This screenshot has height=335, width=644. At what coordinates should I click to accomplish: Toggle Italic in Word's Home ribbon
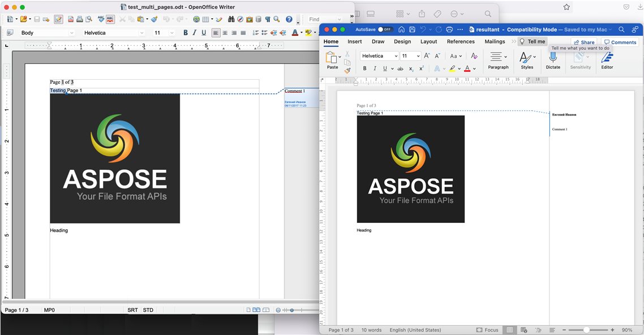375,68
